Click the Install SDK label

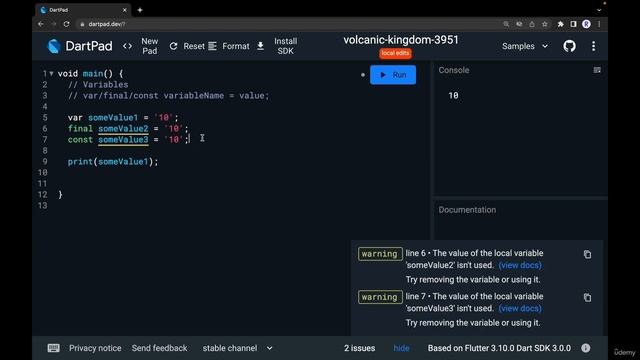285,46
